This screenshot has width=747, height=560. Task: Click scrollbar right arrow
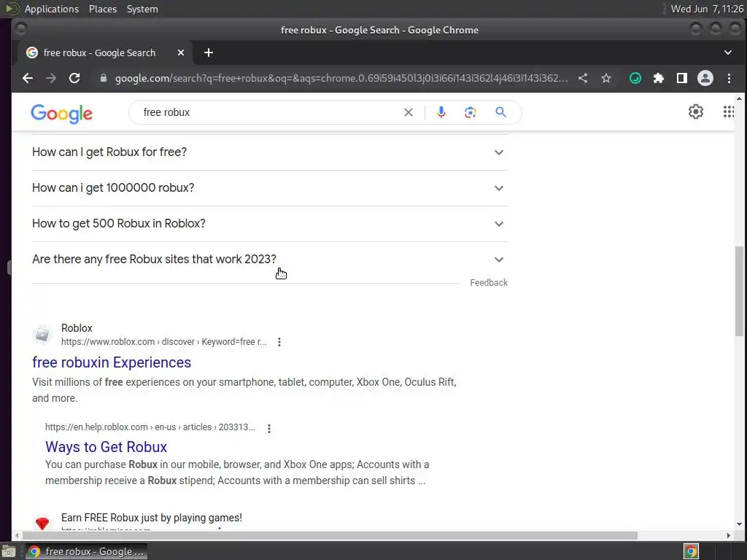click(729, 536)
